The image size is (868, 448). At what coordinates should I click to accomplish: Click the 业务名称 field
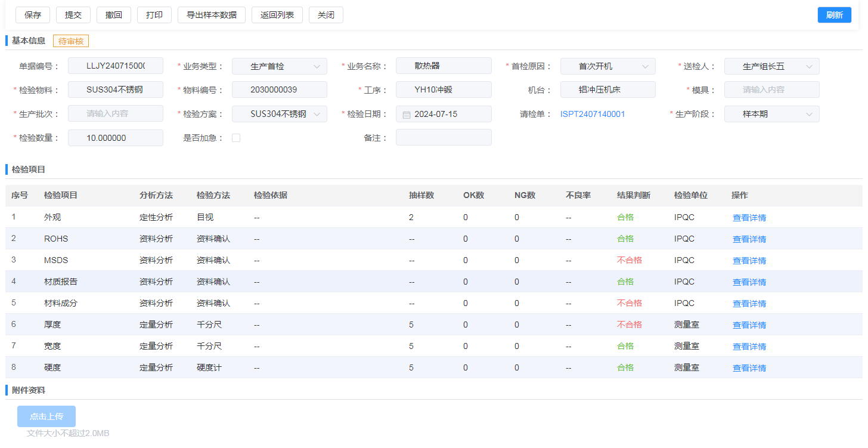click(x=444, y=66)
